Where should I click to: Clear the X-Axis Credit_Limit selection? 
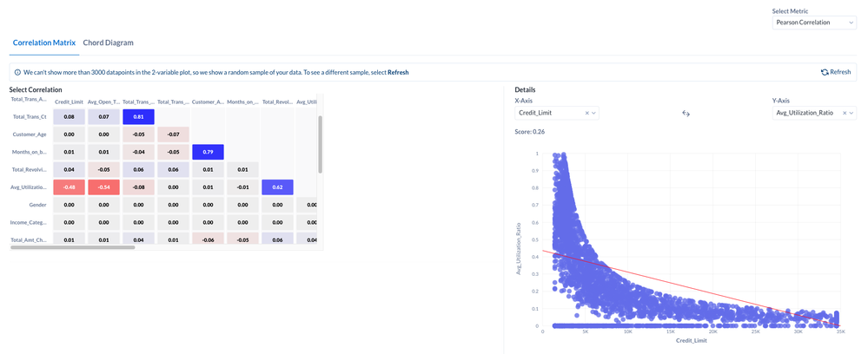(587, 113)
